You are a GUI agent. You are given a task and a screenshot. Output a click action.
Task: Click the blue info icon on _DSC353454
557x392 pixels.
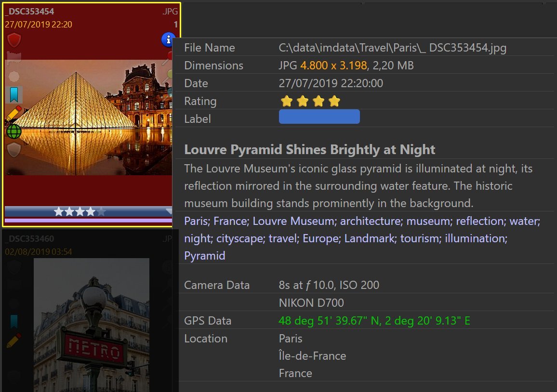168,39
